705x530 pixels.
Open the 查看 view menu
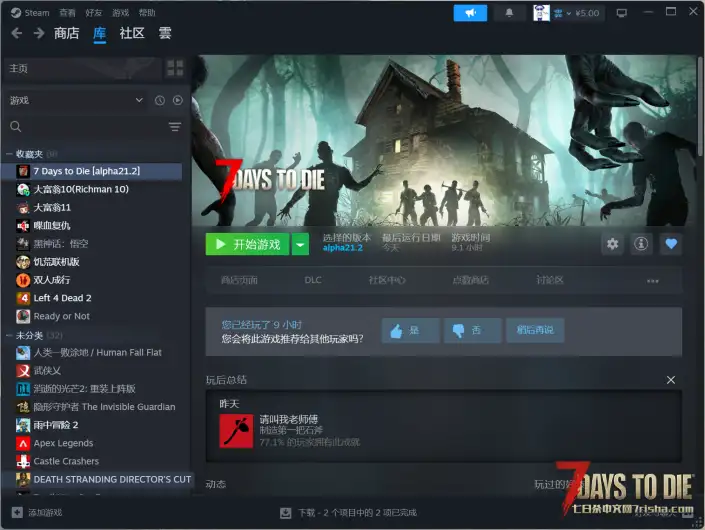point(67,13)
